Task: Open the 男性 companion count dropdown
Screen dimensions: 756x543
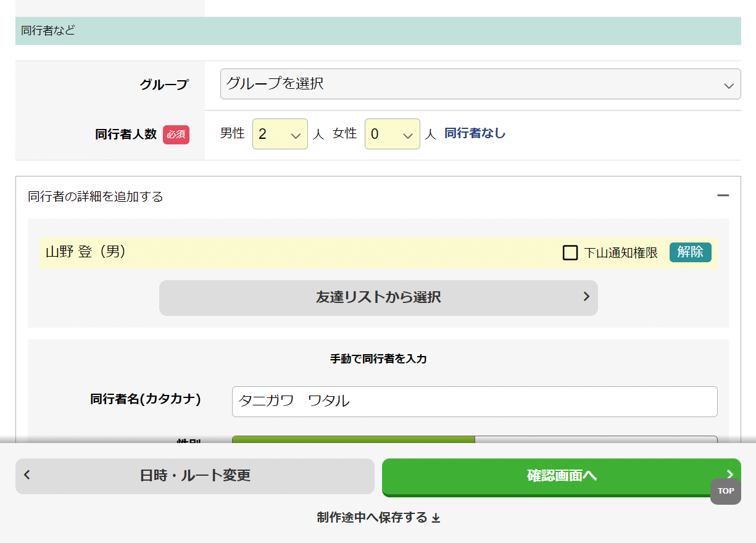Action: (280, 134)
